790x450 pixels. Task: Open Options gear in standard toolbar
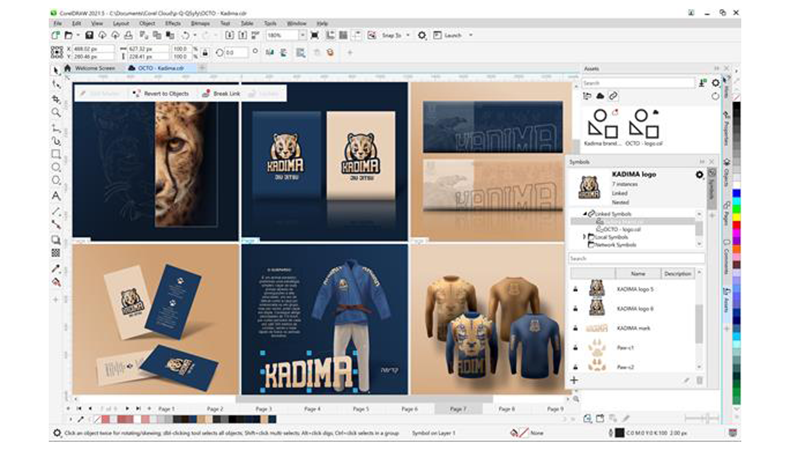click(422, 35)
